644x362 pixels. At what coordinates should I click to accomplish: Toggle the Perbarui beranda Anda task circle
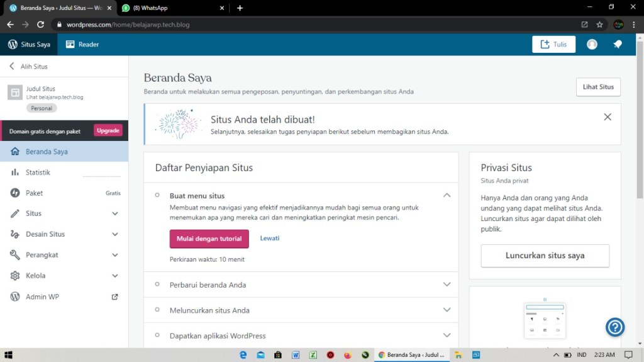157,285
